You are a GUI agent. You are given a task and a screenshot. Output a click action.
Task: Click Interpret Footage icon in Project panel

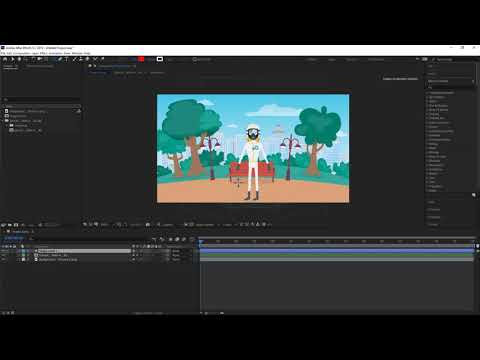point(3,225)
